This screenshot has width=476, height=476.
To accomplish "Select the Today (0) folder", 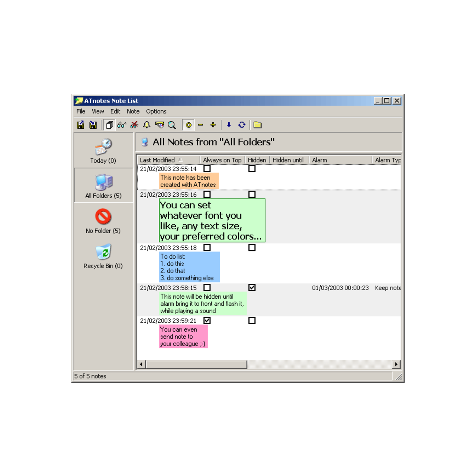I will point(103,151).
